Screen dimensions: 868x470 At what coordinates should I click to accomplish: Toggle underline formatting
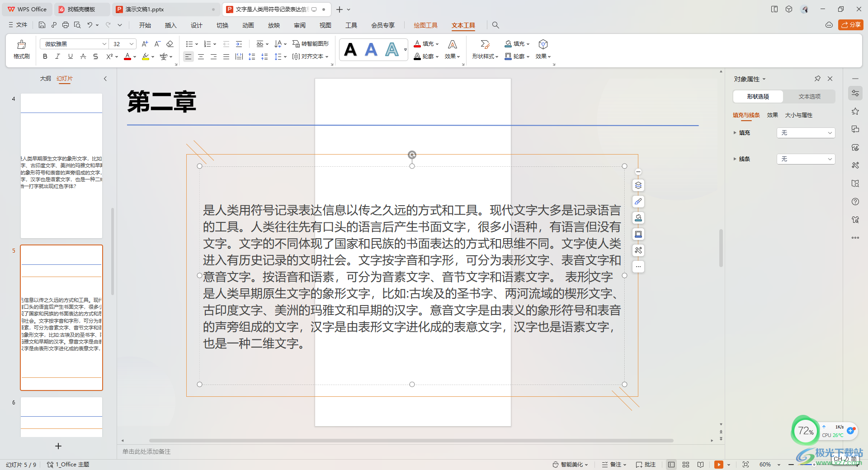pos(70,56)
